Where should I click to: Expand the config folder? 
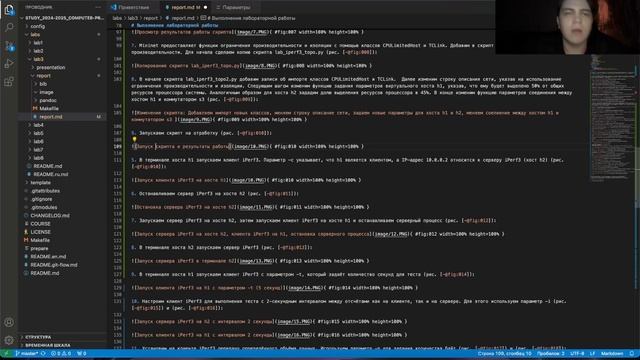(x=38, y=26)
